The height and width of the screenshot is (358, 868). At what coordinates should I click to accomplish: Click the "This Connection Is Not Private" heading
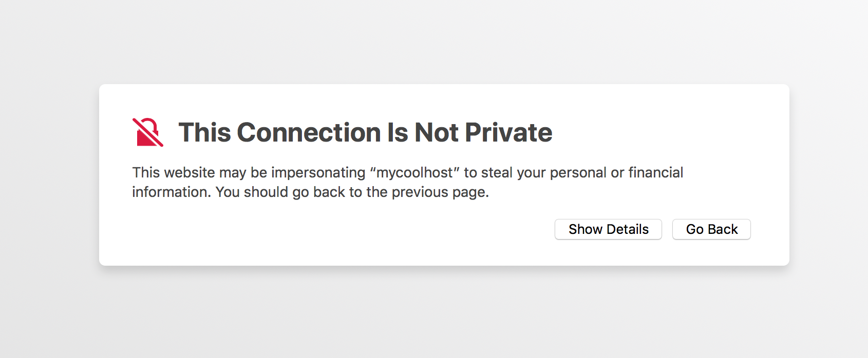365,132
